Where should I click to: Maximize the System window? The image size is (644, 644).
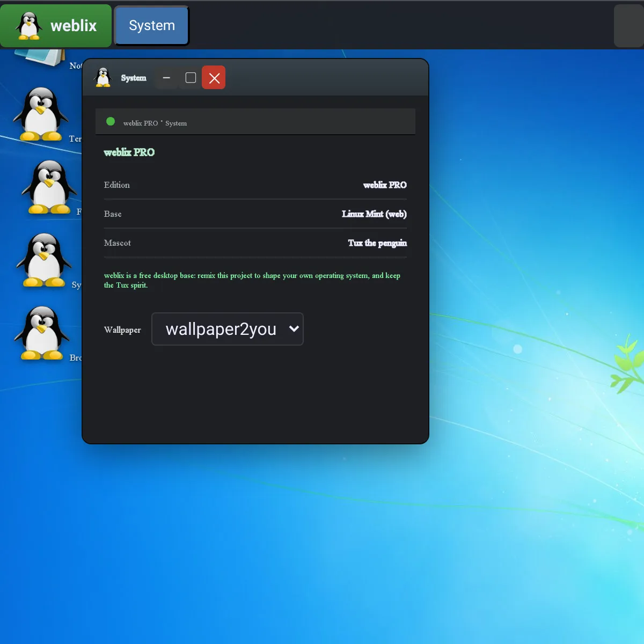click(x=191, y=78)
